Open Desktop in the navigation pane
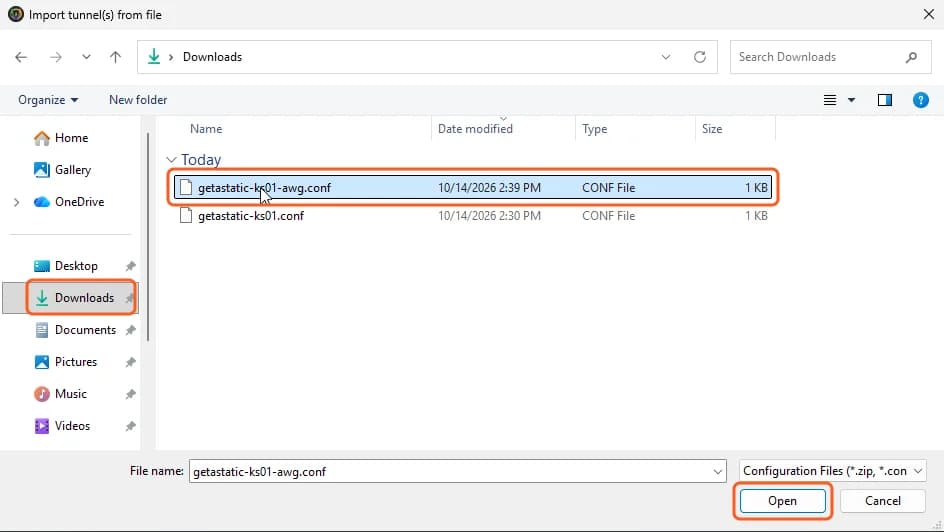Screen dimensions: 944x532 [66, 265]
